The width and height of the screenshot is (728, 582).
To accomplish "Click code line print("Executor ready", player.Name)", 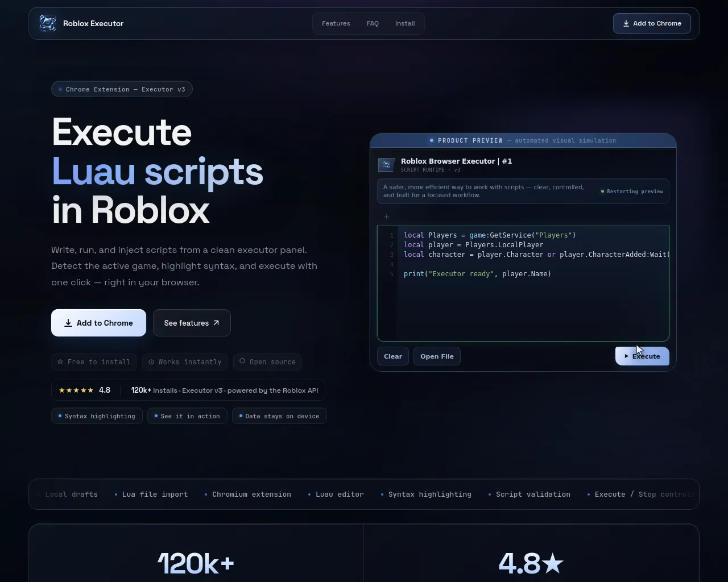I will pyautogui.click(x=477, y=274).
